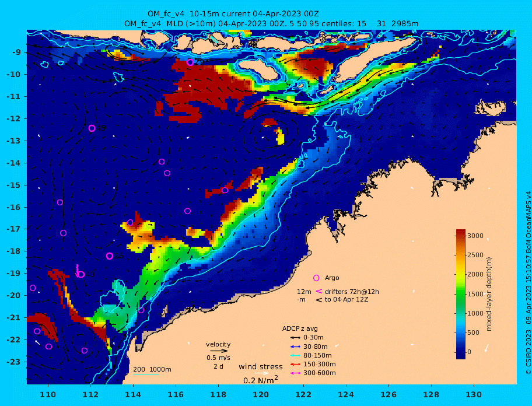The height and width of the screenshot is (406, 532).
Task: Click the 'ADCP z avg' legend heading
Action: pyautogui.click(x=300, y=328)
